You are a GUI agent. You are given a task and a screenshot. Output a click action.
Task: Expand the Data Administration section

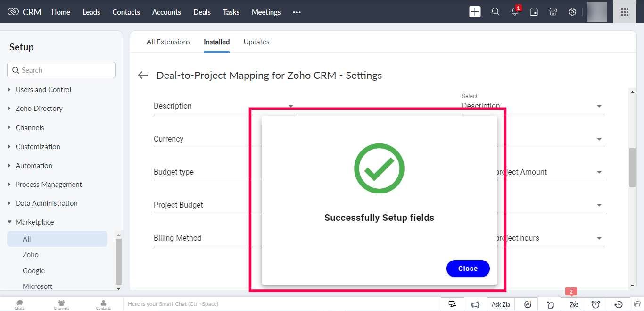click(47, 203)
